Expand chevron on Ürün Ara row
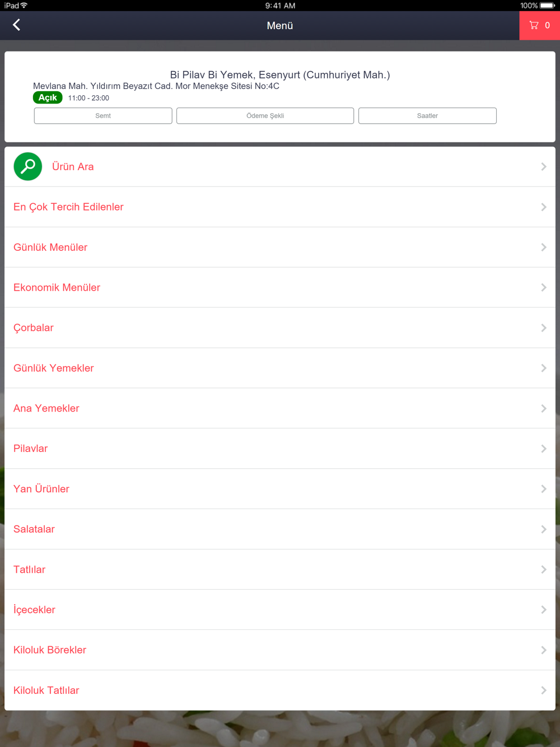Image resolution: width=560 pixels, height=747 pixels. coord(543,167)
